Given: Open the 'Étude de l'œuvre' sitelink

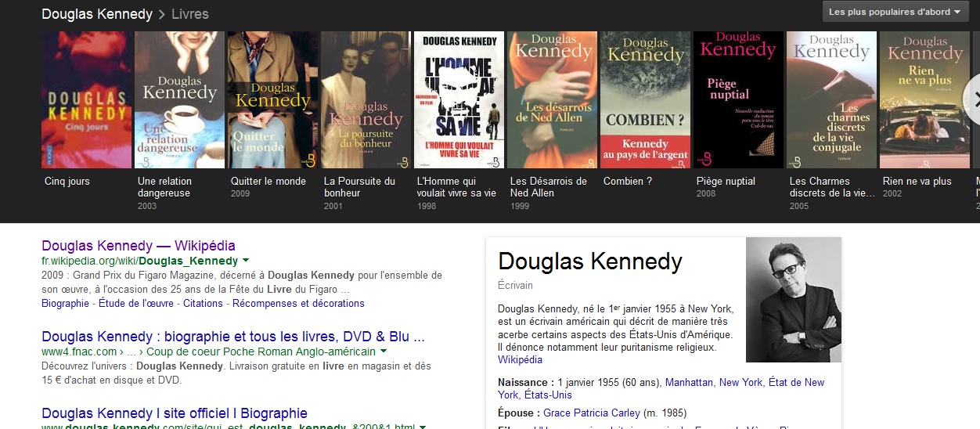Looking at the screenshot, I should tap(135, 303).
